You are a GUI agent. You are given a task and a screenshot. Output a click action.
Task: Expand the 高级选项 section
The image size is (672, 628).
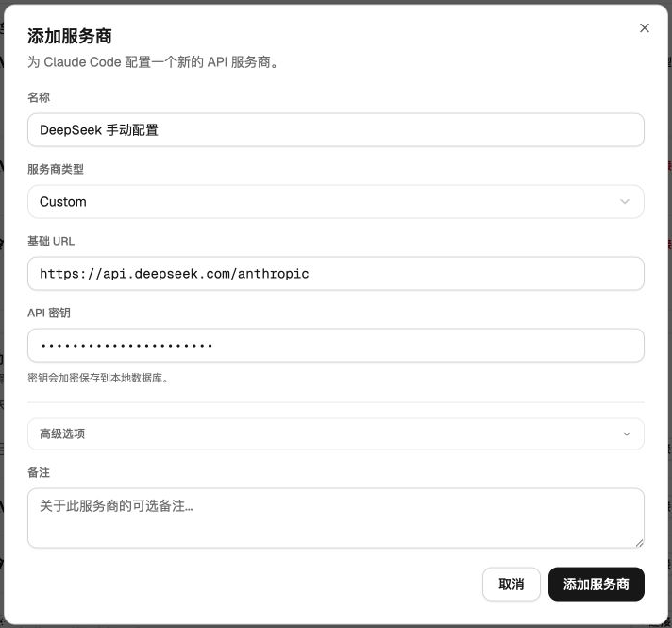pos(336,433)
